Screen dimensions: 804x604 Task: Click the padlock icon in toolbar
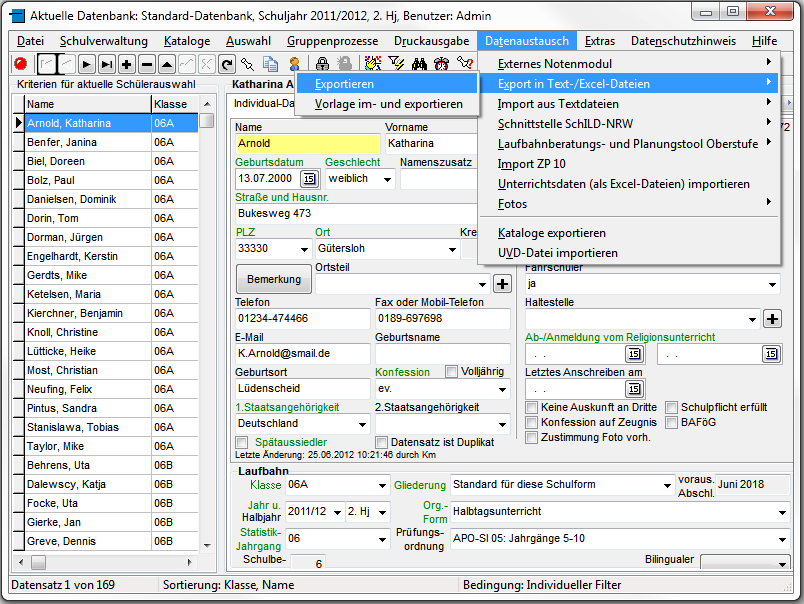[322, 64]
